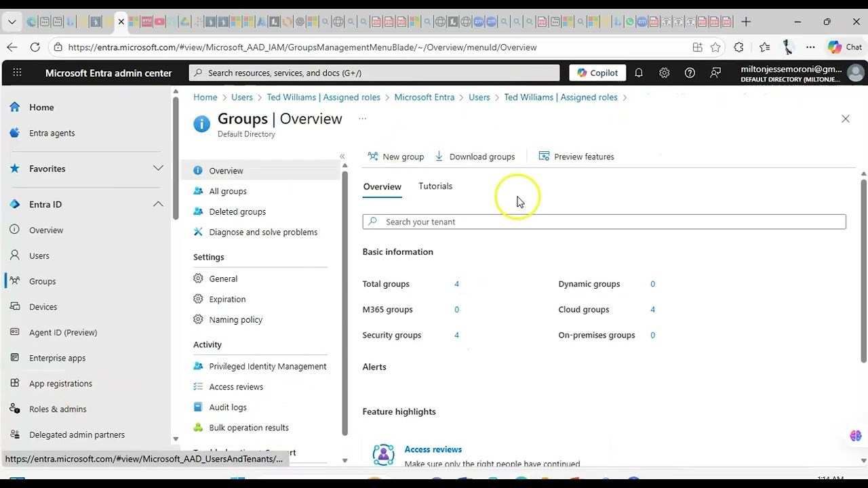Close the Groups blade with X
This screenshot has width=868, height=488.
(x=846, y=119)
